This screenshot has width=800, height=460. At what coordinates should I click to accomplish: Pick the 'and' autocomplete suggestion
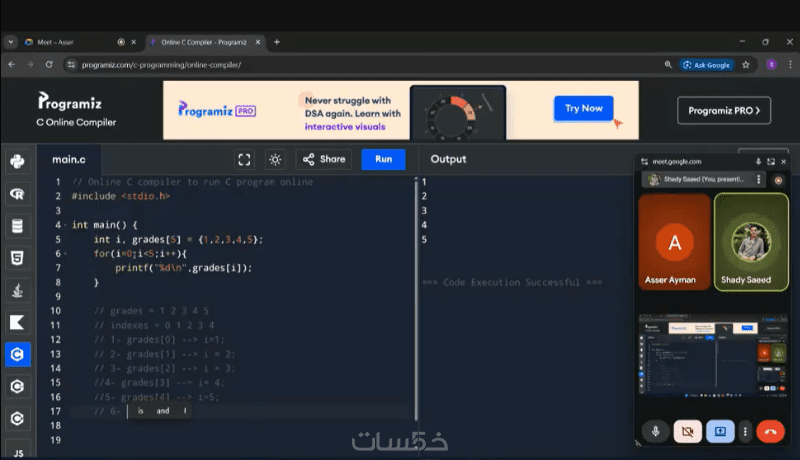pos(163,411)
